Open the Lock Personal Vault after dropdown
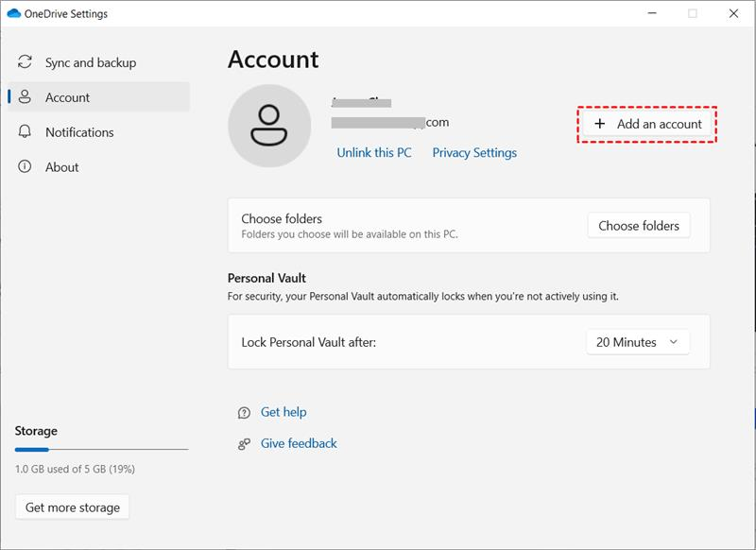Viewport: 756px width, 550px height. [638, 342]
